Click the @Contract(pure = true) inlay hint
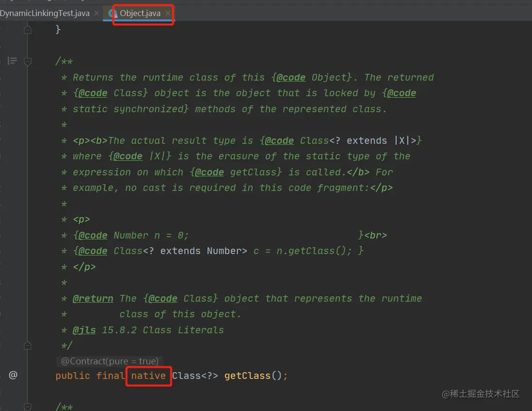532x411 pixels. [110, 361]
